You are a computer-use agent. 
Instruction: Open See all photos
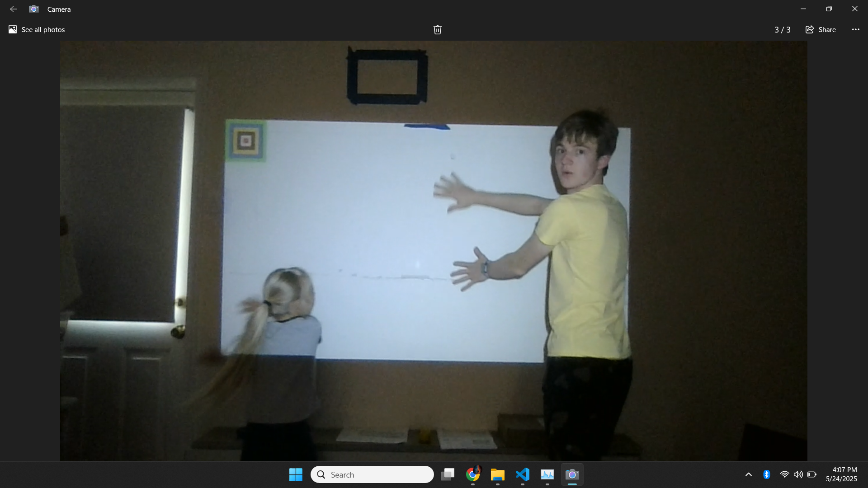36,29
